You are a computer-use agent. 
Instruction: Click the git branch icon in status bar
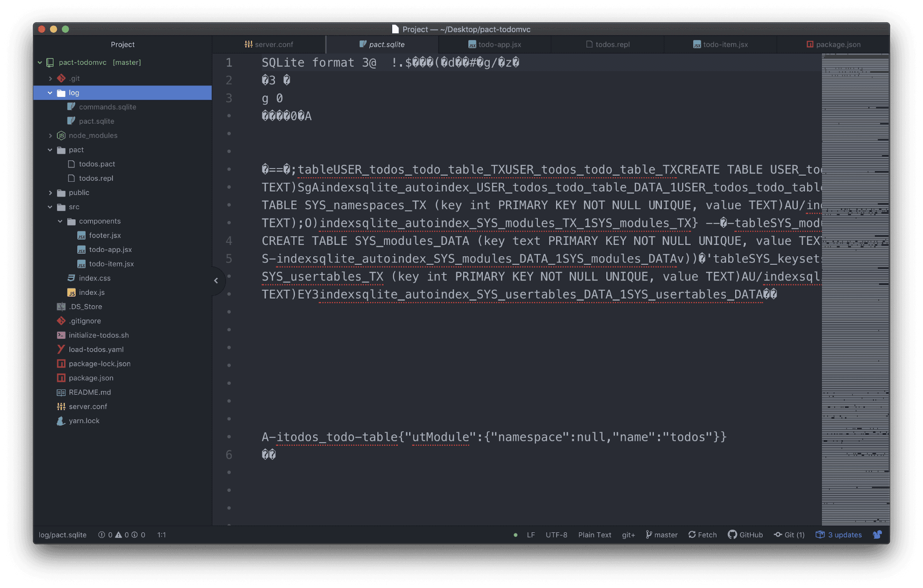648,535
